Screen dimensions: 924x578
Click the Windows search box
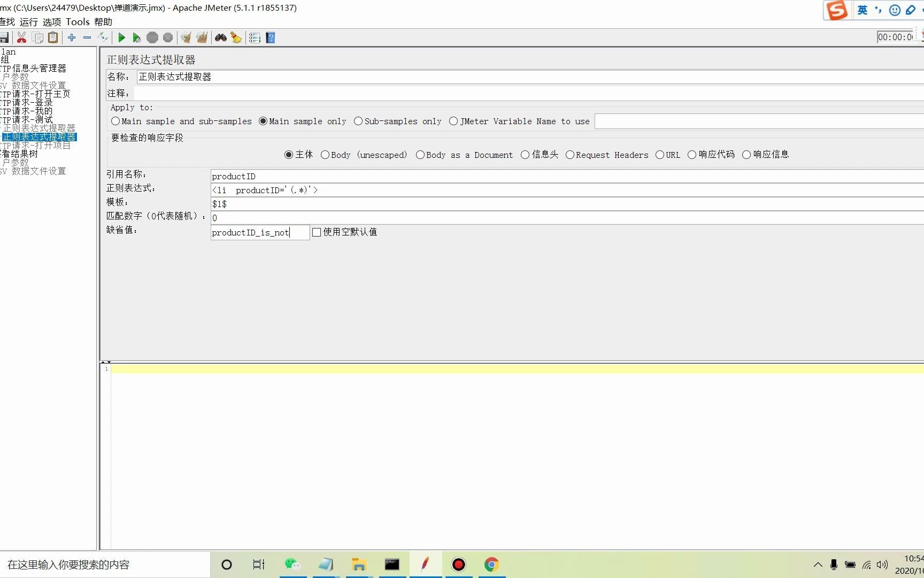(x=105, y=565)
